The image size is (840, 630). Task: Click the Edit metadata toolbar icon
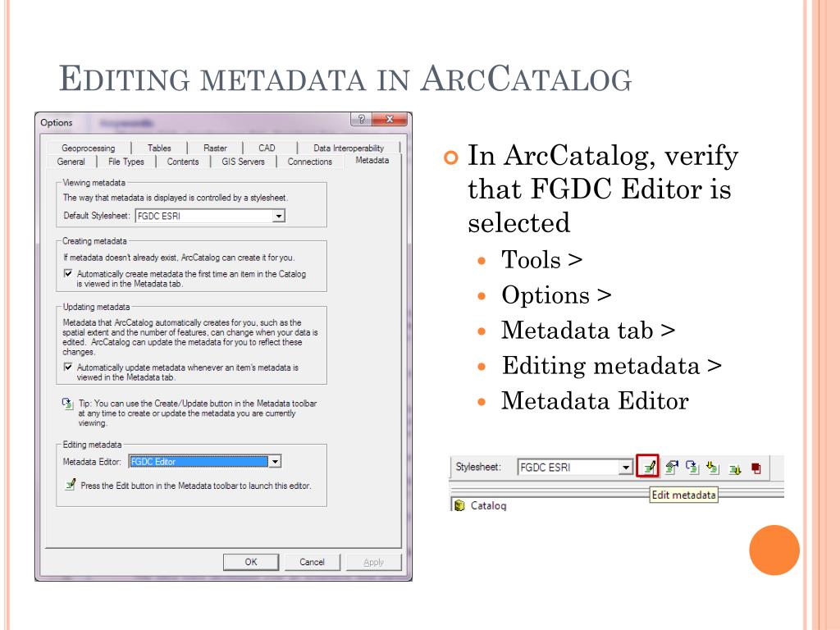648,467
